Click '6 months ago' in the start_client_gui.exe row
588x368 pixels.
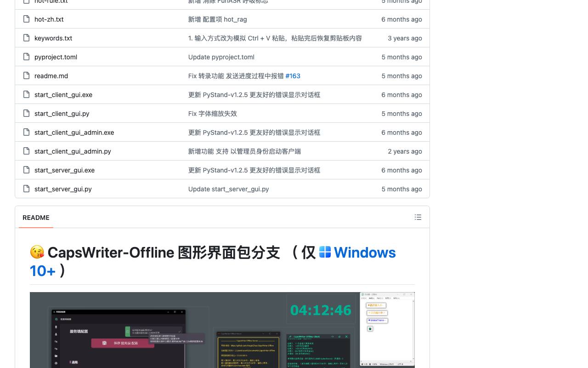[401, 95]
